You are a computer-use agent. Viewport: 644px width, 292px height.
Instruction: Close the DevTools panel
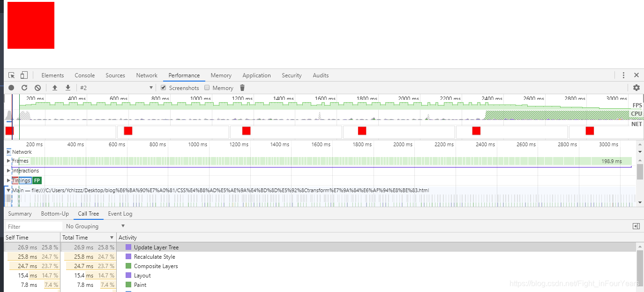(637, 75)
